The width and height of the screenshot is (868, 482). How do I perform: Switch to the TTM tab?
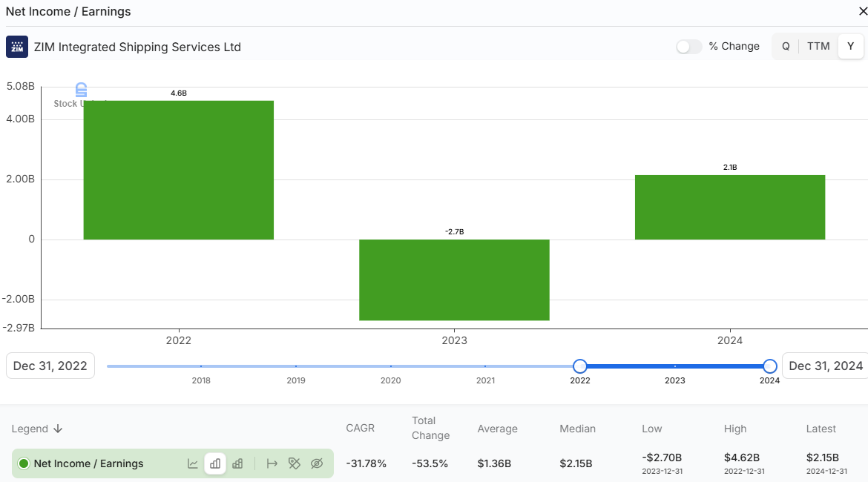tap(818, 46)
